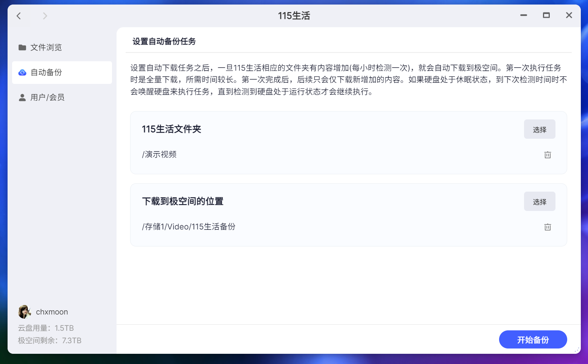Screen dimensions: 588x364
Task: Choose the 115生活文件夹 source with 选择
Action: coord(540,129)
